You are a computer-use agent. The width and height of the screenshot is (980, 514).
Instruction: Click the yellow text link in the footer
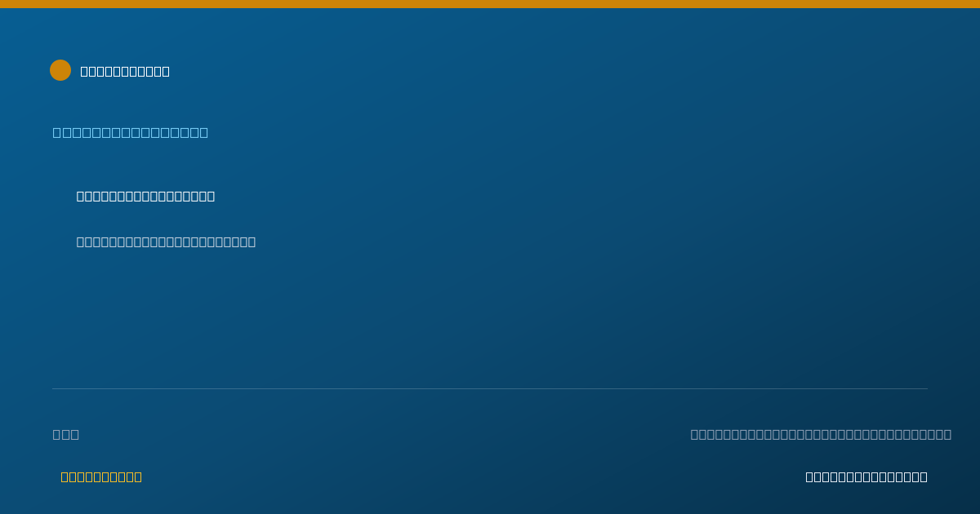(101, 476)
